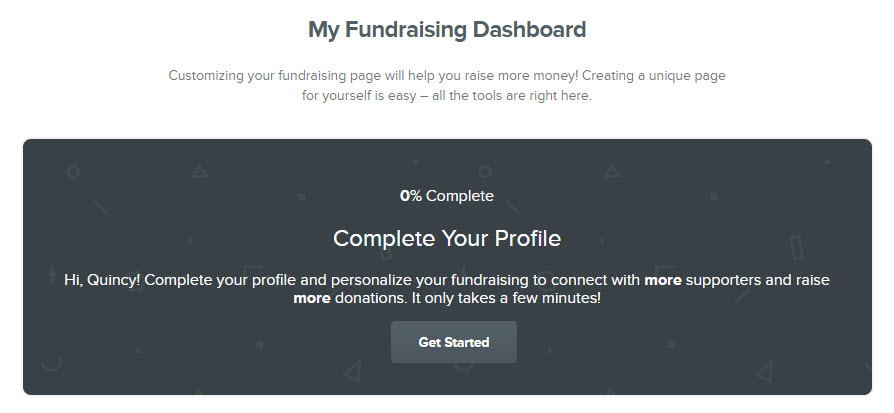The image size is (894, 413).
Task: Click the star shape right of Get Started
Action: point(672,345)
